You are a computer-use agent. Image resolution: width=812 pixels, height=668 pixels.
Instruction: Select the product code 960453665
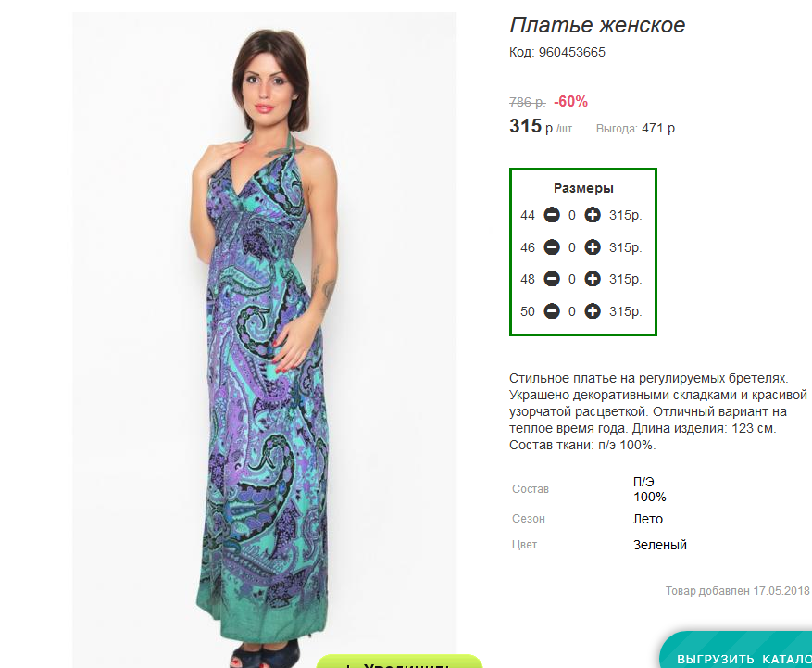click(571, 52)
